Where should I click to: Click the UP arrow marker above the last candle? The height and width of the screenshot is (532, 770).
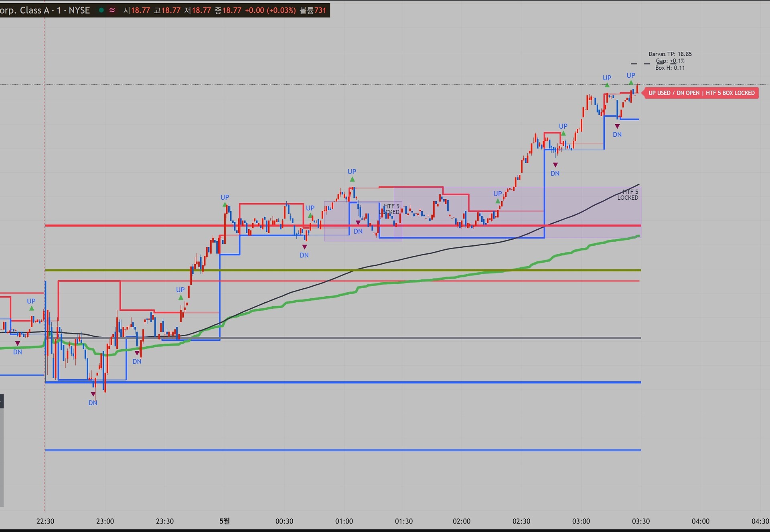pos(631,83)
